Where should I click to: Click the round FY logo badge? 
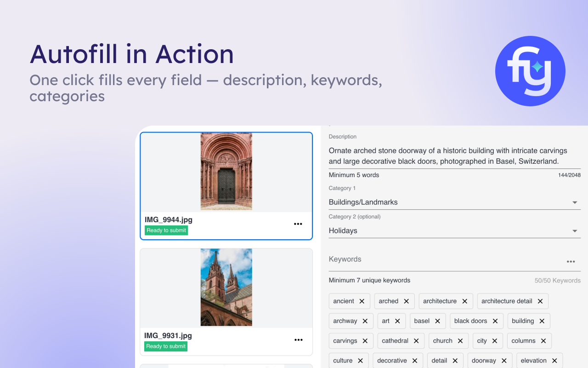pyautogui.click(x=530, y=71)
